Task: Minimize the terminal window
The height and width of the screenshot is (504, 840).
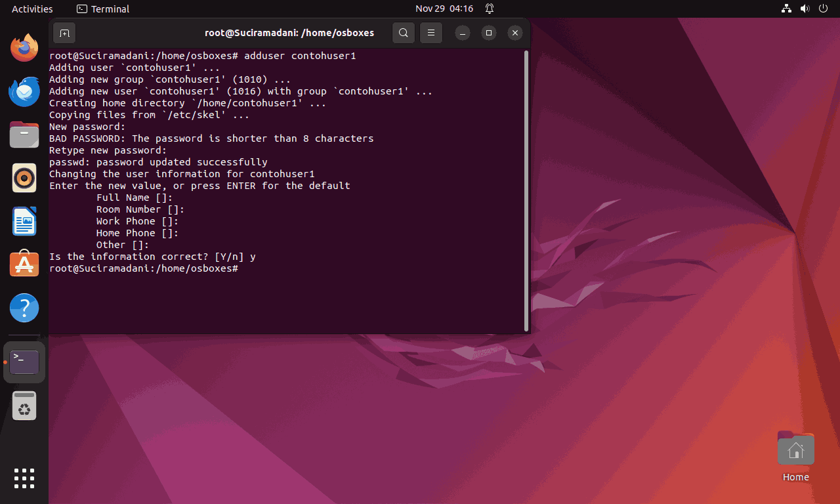Action: (x=462, y=33)
